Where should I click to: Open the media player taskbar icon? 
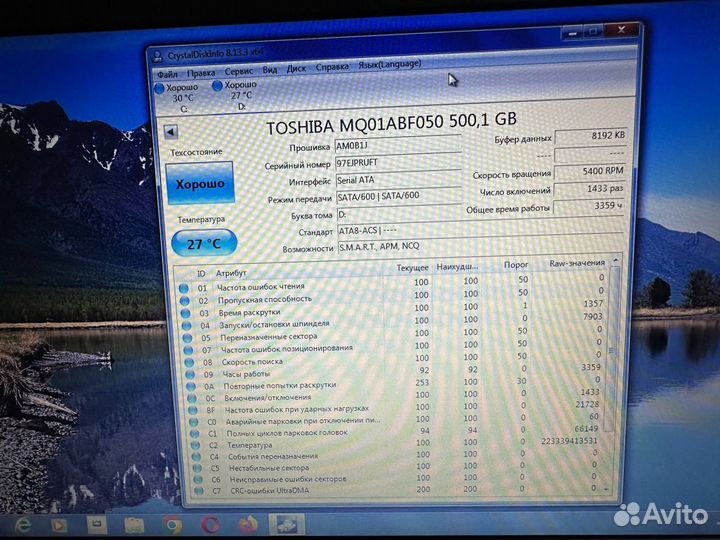pos(59,525)
